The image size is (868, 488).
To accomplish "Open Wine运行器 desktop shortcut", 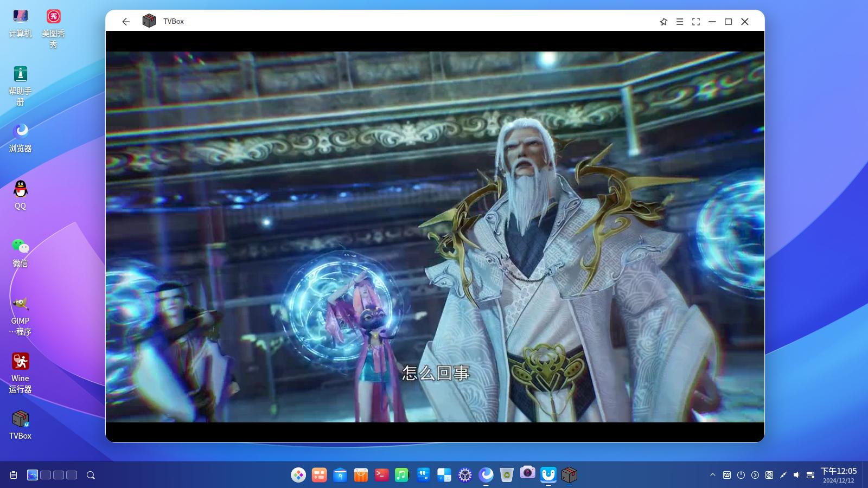I will 21,373.
